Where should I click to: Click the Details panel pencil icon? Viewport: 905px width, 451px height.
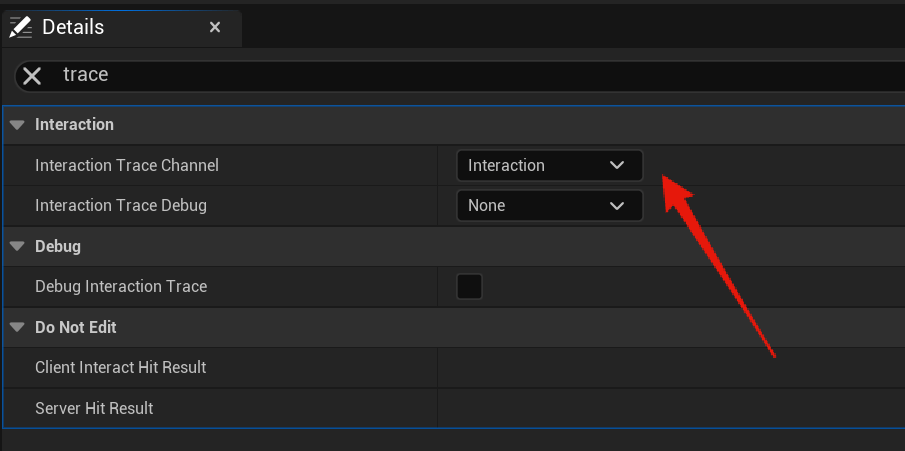coord(20,28)
